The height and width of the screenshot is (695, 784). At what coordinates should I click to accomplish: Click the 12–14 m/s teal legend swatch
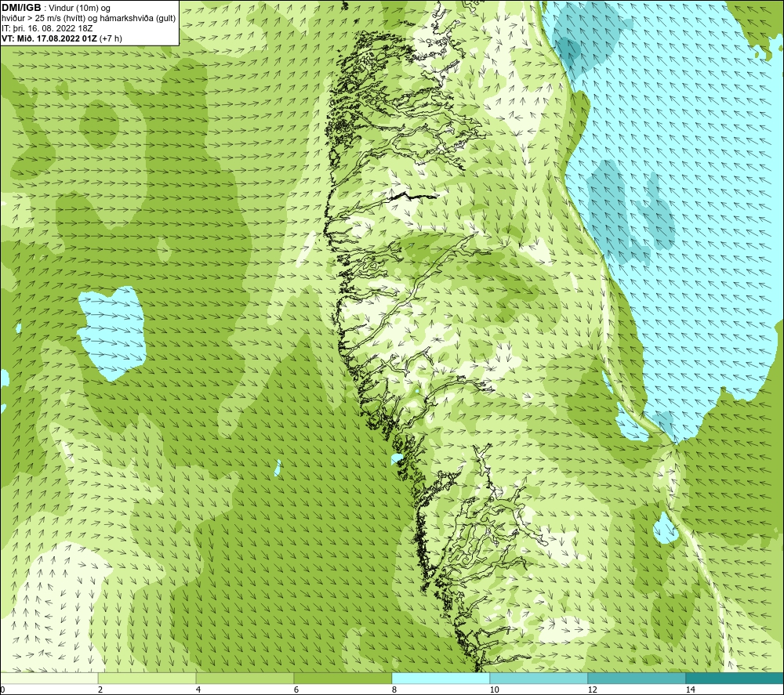[637, 678]
